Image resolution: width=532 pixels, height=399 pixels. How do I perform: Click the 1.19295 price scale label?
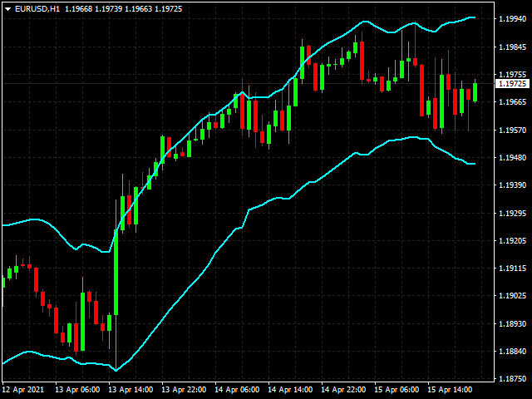coord(512,214)
